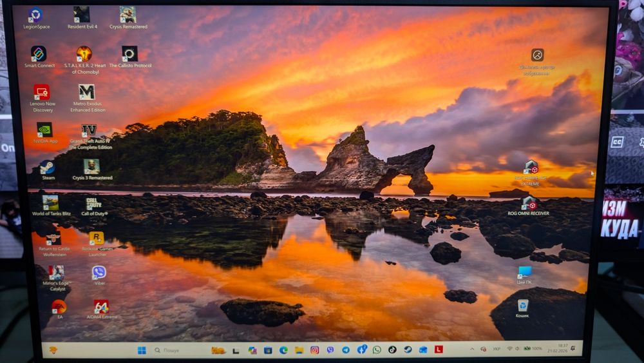Open the notifications bell in the tray

573,348
